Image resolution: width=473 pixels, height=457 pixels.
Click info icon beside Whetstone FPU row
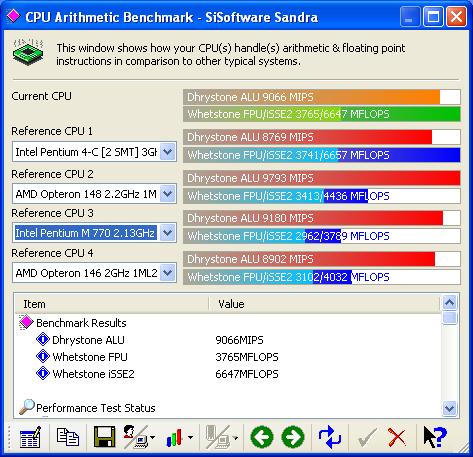point(43,356)
